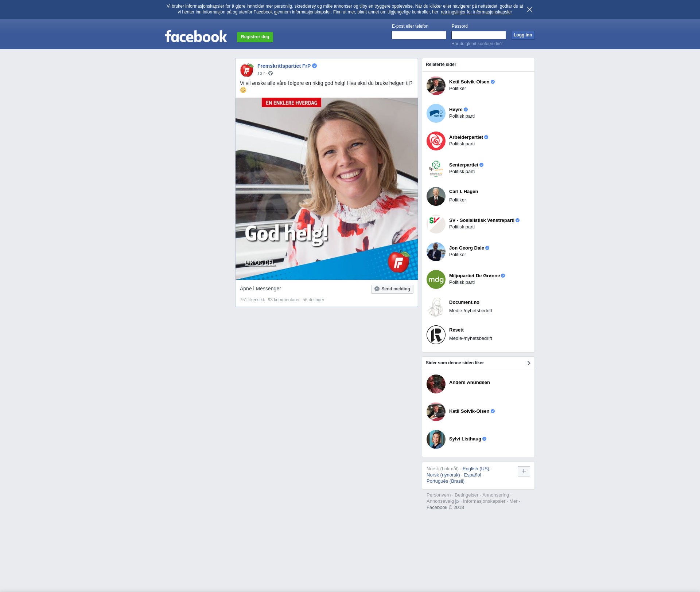Click the Facebook logo
The image size is (700, 592).
coord(196,36)
